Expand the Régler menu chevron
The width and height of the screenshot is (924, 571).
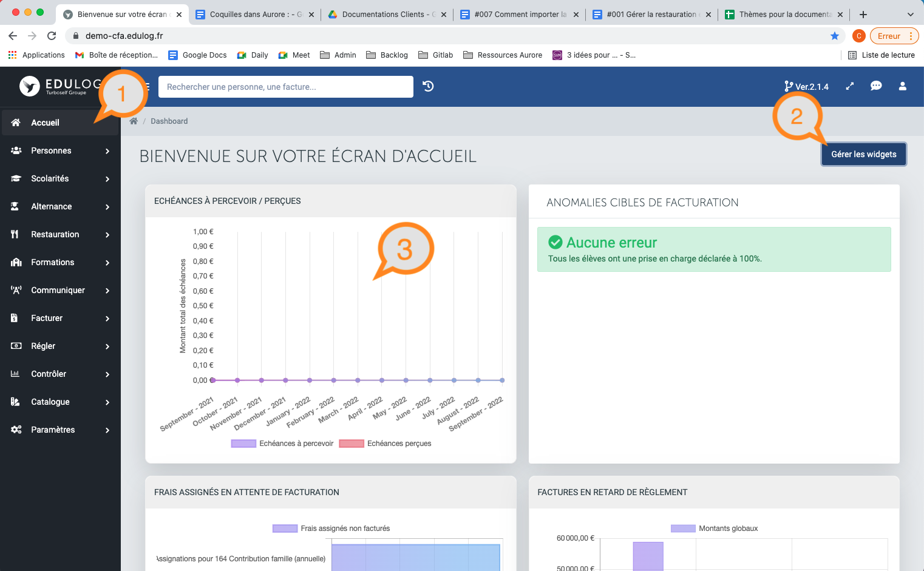pyautogui.click(x=107, y=346)
